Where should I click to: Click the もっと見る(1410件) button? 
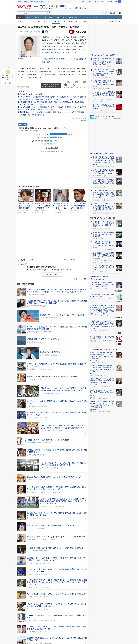(52, 274)
